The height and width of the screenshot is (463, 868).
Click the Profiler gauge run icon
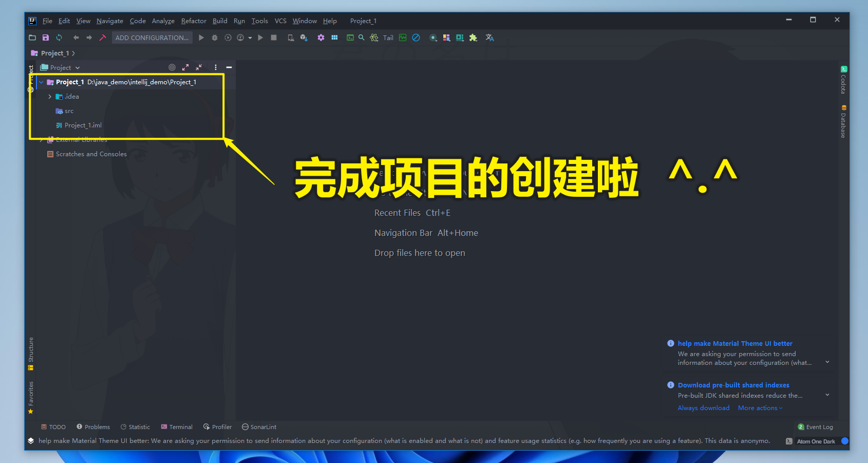pyautogui.click(x=240, y=38)
